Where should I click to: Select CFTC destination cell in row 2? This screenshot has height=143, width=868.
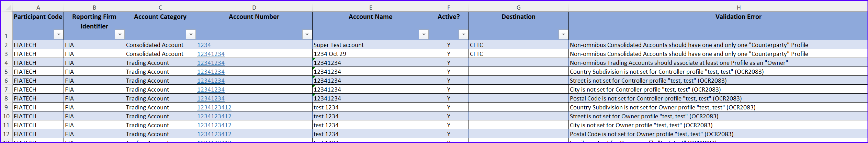click(518, 45)
